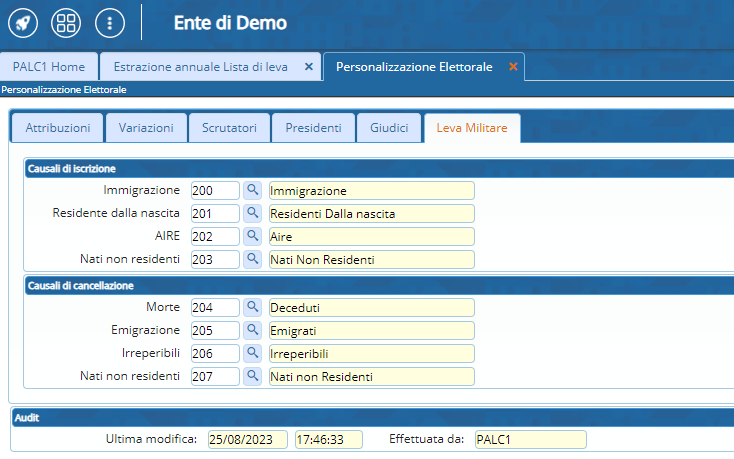Click lookup magnifier beside Residente dalla nascita
This screenshot has width=734, height=459.
coord(253,213)
